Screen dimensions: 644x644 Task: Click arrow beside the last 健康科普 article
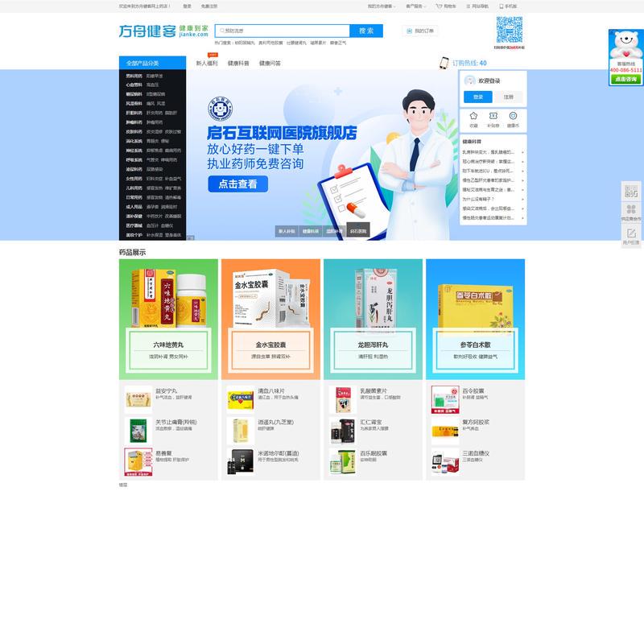[522, 218]
